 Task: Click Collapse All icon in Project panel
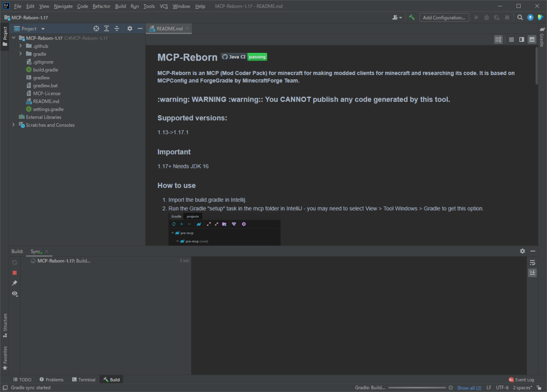point(117,28)
